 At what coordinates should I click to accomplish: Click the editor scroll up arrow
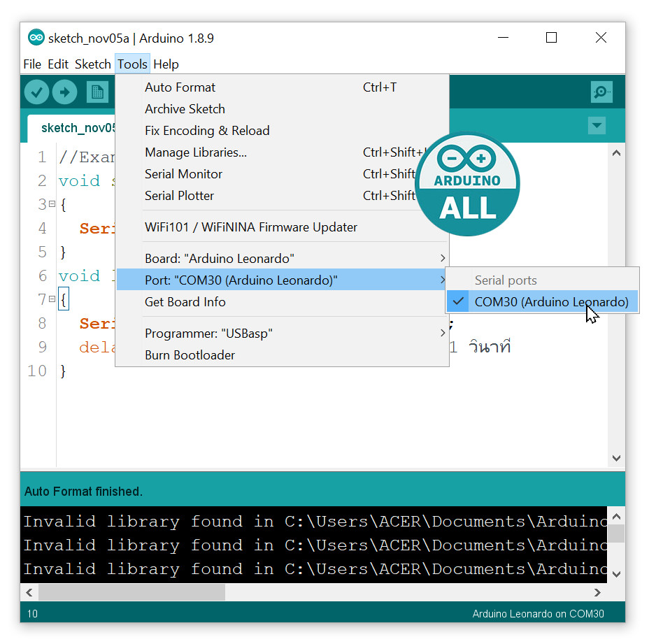[616, 153]
